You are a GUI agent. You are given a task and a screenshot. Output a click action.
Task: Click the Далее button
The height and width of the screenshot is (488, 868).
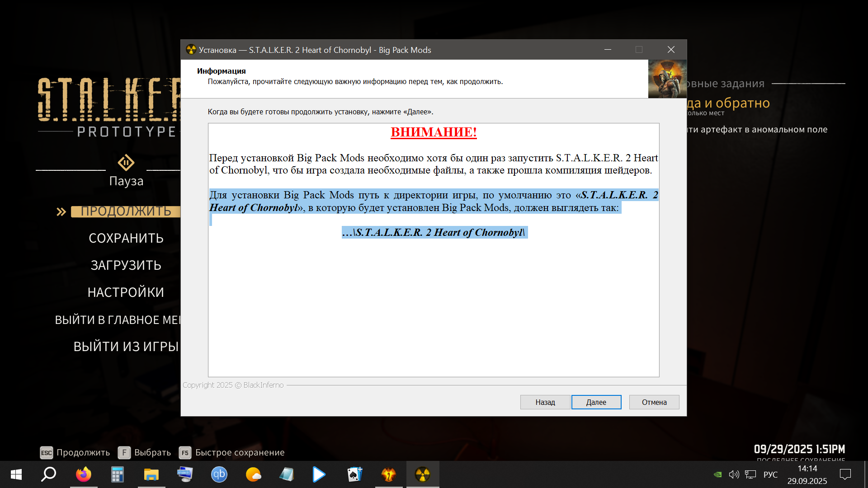coord(596,402)
